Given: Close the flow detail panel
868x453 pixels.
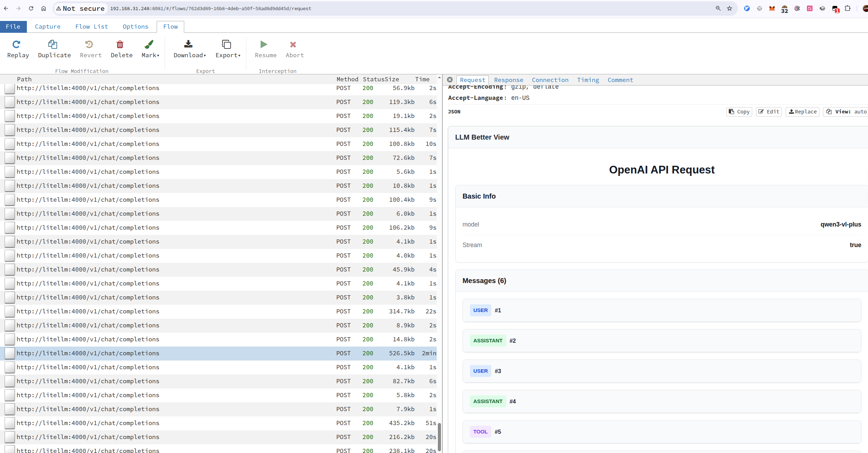Looking at the screenshot, I should (x=450, y=80).
